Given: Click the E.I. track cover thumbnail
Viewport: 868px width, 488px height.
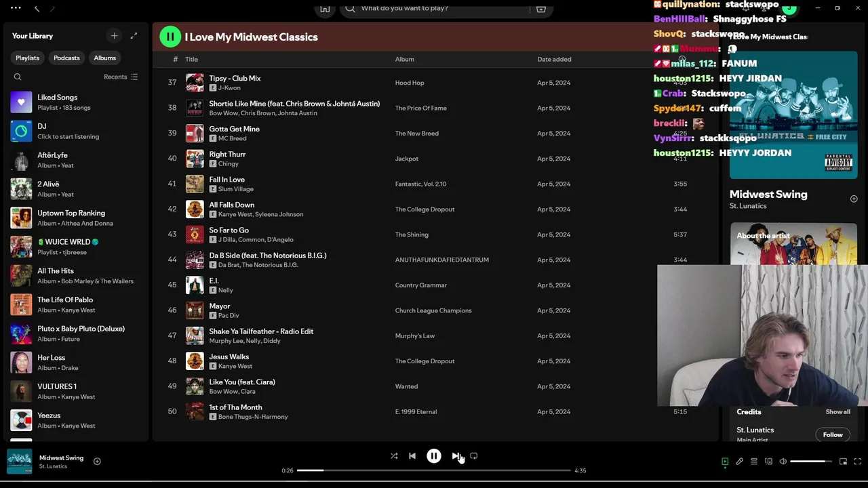Looking at the screenshot, I should [x=195, y=285].
